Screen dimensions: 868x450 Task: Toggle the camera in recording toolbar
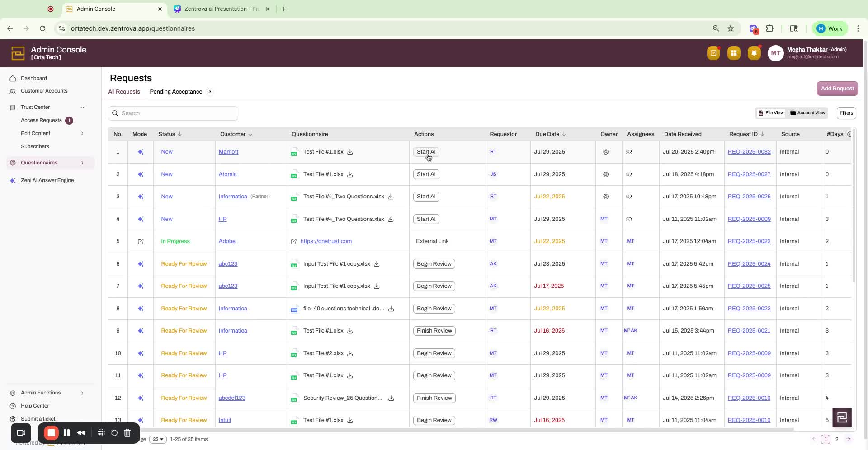21,433
